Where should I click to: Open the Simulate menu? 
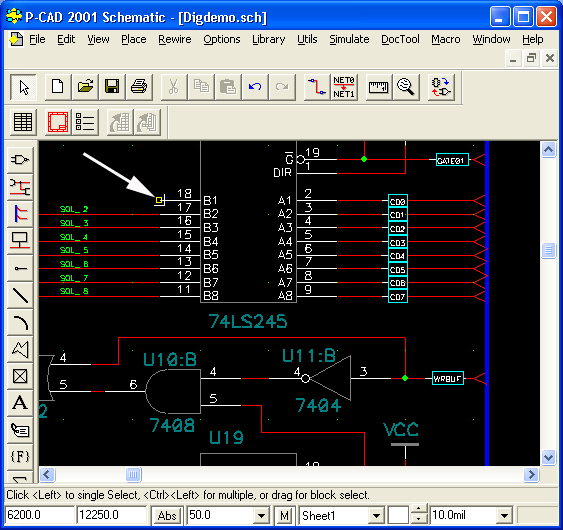pyautogui.click(x=349, y=39)
